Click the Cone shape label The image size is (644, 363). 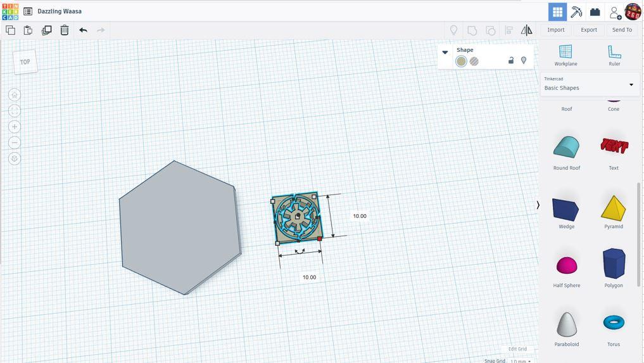pyautogui.click(x=614, y=109)
